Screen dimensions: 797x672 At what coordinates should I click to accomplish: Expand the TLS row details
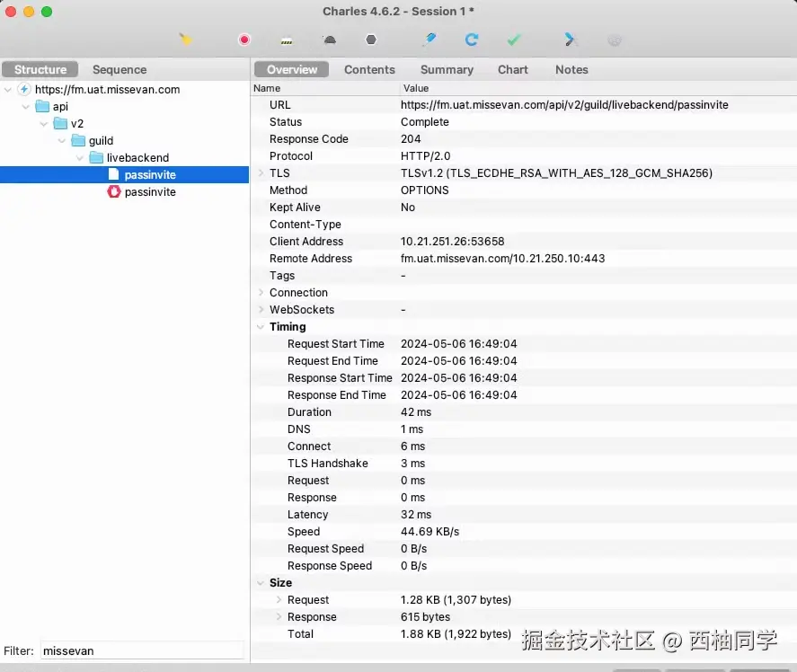coord(261,172)
